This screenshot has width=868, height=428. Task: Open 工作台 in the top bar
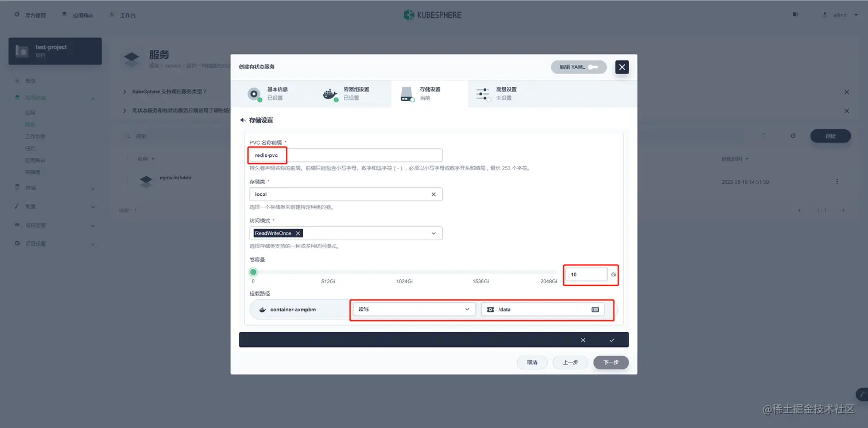(x=122, y=15)
